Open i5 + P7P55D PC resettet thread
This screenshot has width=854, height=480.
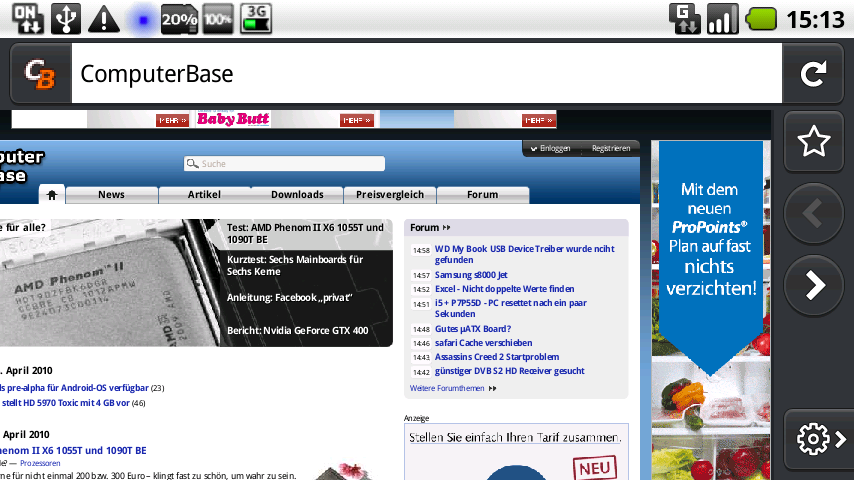tap(510, 308)
